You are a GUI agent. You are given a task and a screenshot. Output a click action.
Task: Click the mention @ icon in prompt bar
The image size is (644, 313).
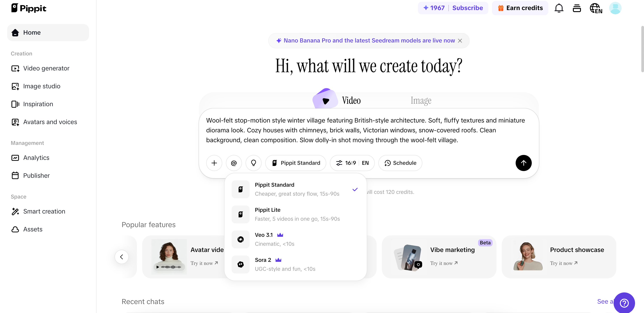coord(234,163)
